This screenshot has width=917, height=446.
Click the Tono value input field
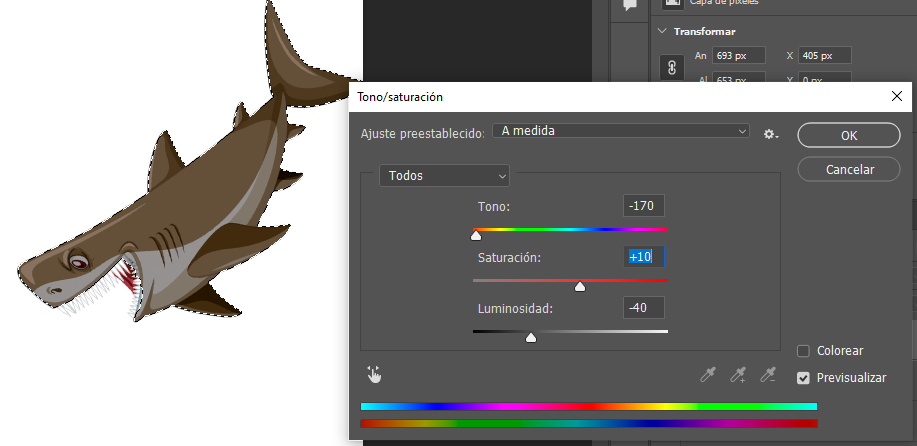[x=643, y=206]
